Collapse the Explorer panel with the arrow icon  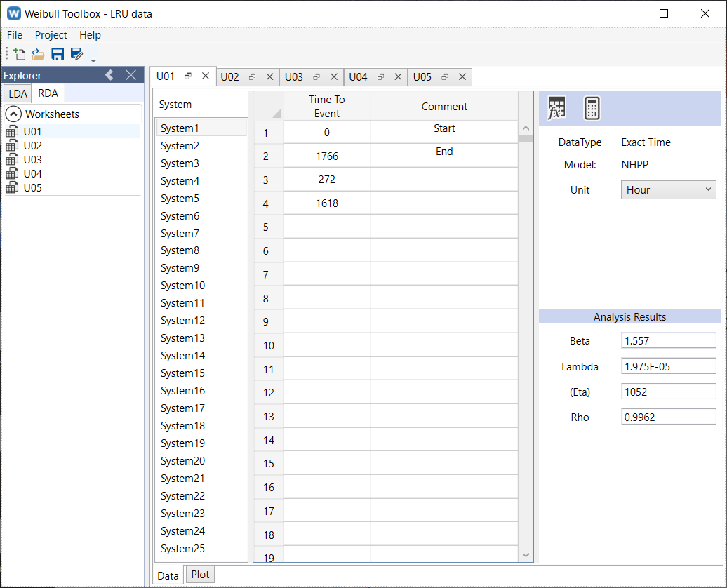[x=109, y=75]
